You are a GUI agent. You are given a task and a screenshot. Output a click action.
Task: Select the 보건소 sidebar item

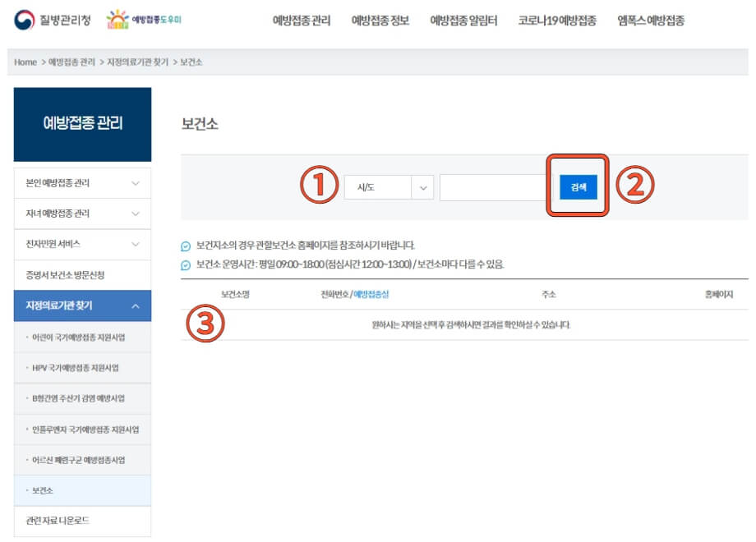click(x=81, y=489)
